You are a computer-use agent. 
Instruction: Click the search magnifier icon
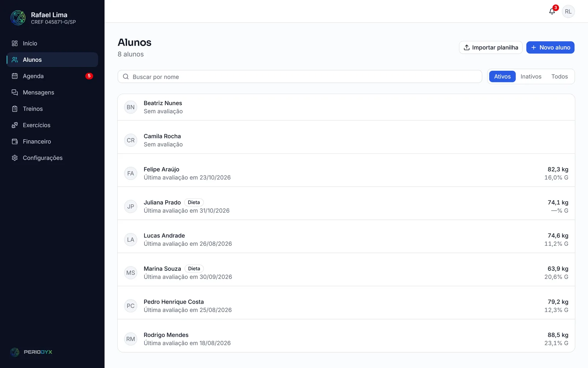[126, 77]
